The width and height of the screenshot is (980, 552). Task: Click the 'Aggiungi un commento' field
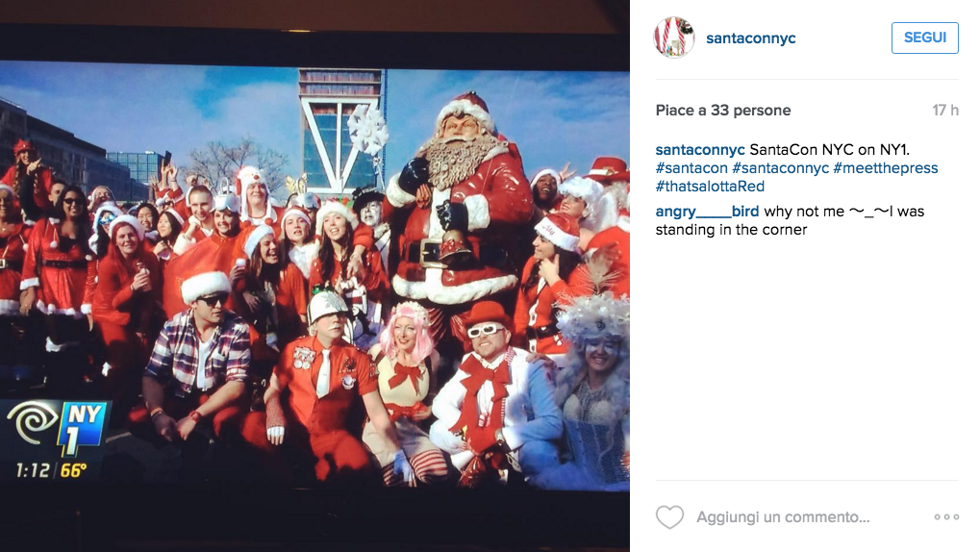[783, 517]
